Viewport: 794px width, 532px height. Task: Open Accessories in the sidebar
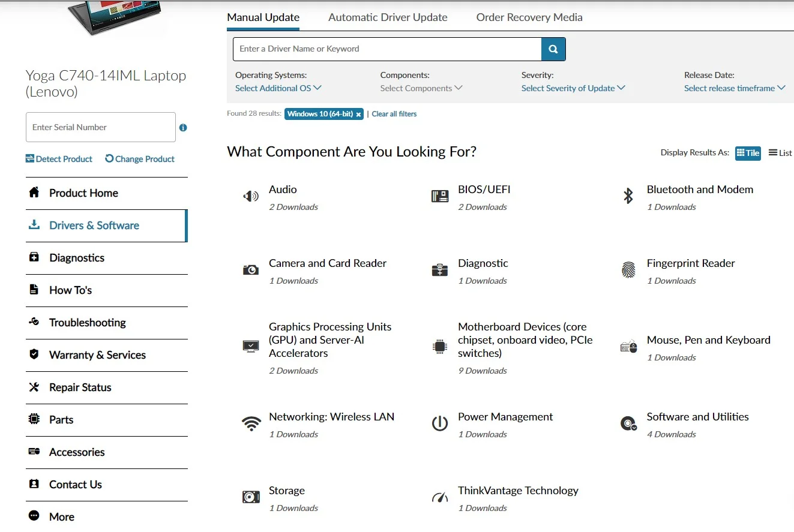(107, 452)
